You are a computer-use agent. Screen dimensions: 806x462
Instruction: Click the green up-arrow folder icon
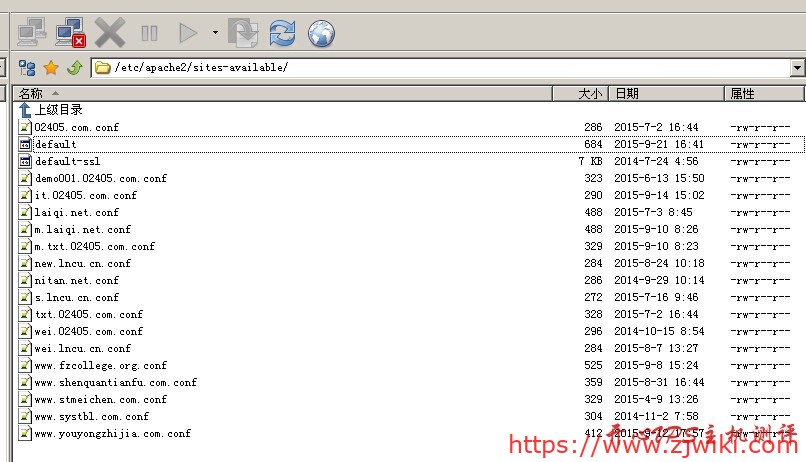74,68
